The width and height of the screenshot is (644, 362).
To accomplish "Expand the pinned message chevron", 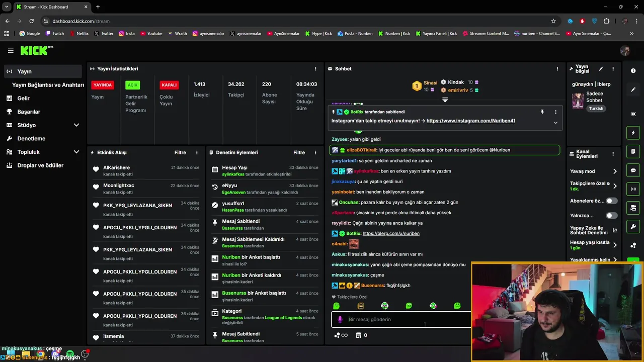I will (555, 123).
